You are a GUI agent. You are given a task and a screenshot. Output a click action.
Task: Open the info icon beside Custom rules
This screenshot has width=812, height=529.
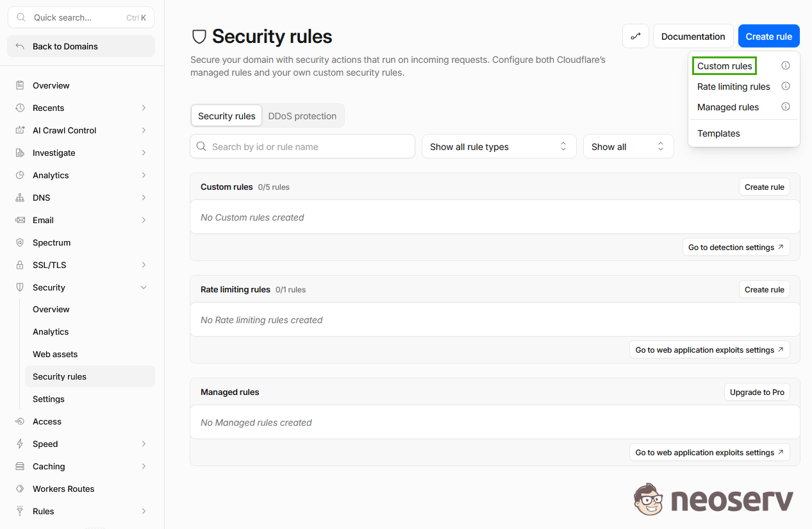786,65
